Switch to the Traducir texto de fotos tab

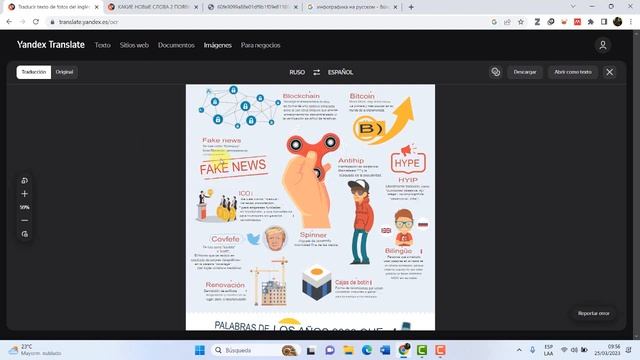click(53, 7)
